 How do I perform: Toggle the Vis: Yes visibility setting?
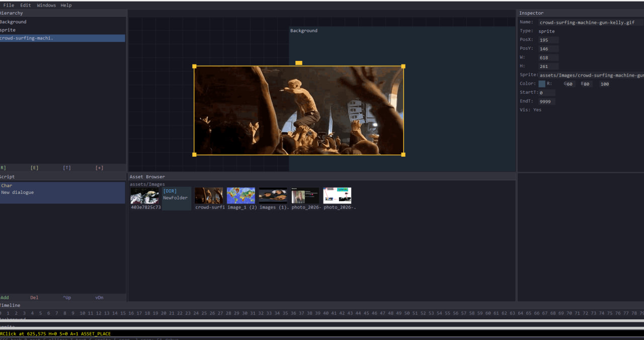(531, 110)
